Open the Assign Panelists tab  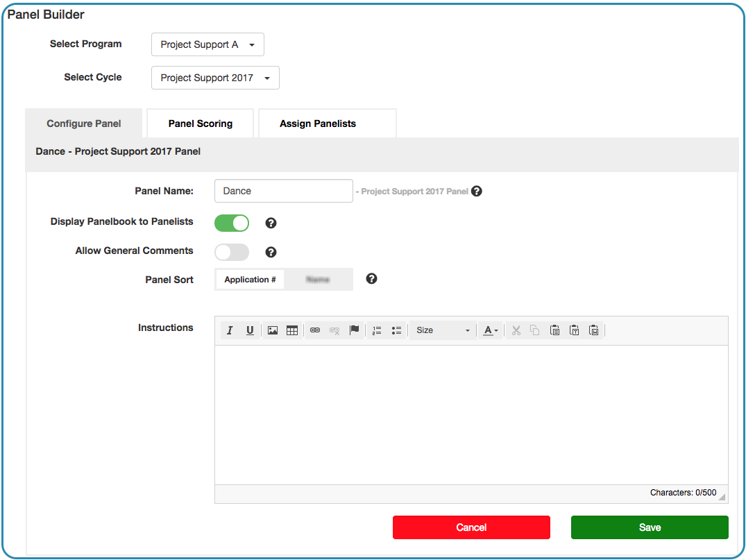pyautogui.click(x=318, y=124)
